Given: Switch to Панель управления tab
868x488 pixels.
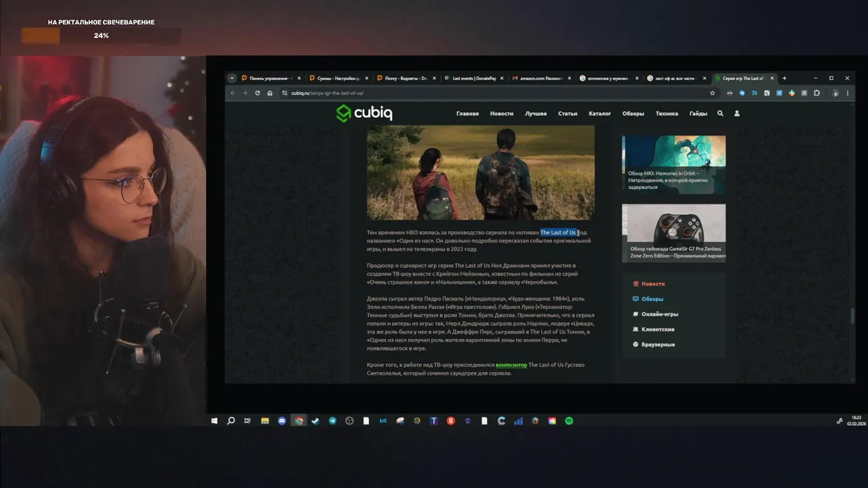Looking at the screenshot, I should click(x=271, y=78).
